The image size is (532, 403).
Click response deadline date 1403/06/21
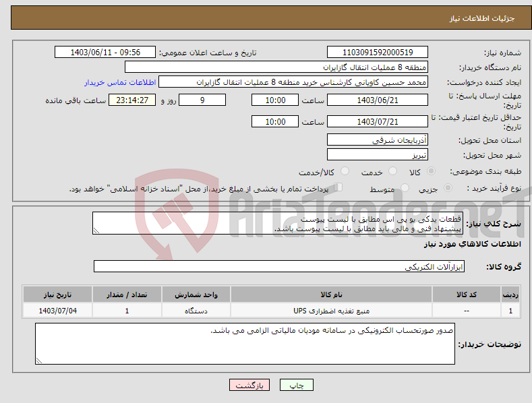pos(378,100)
